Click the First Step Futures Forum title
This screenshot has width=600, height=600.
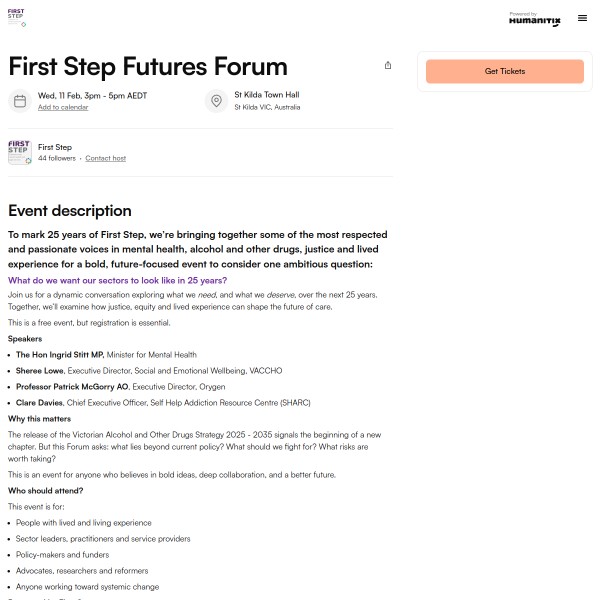[x=148, y=66]
